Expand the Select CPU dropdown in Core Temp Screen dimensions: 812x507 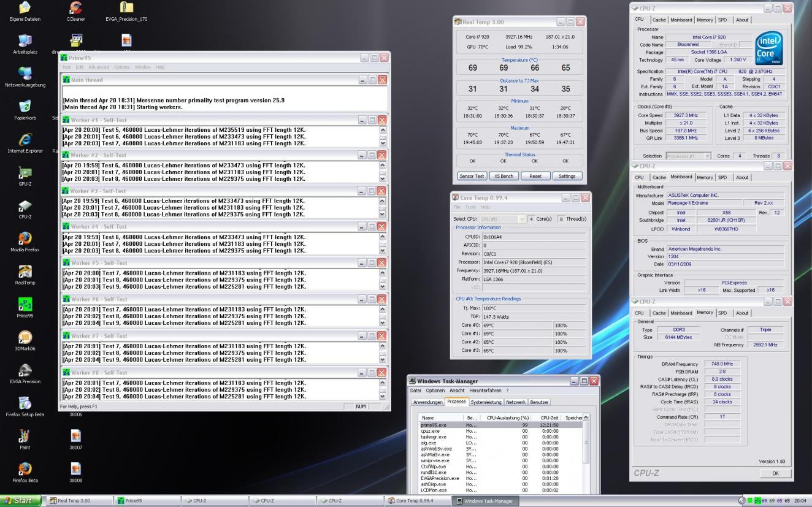pos(522,219)
